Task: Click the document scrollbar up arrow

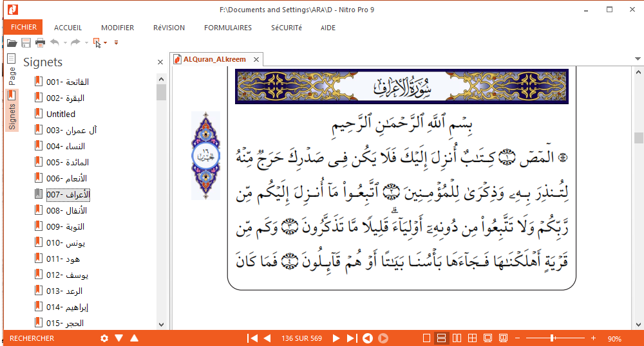Action: coord(638,72)
